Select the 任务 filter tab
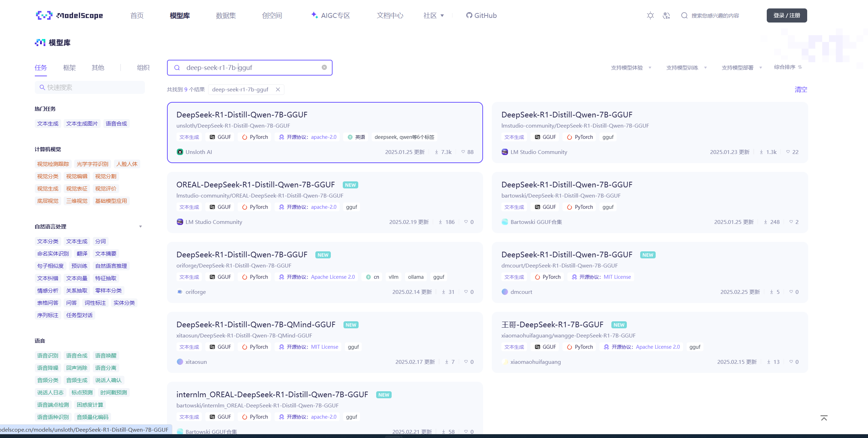868x438 pixels. 41,67
